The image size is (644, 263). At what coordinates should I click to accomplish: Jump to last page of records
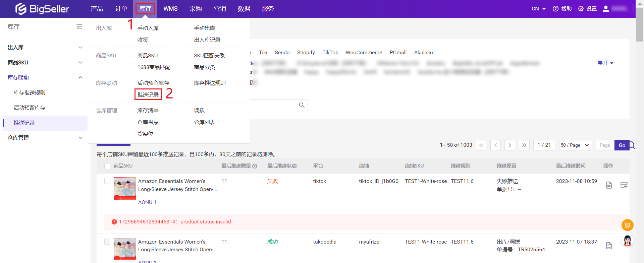pyautogui.click(x=524, y=145)
